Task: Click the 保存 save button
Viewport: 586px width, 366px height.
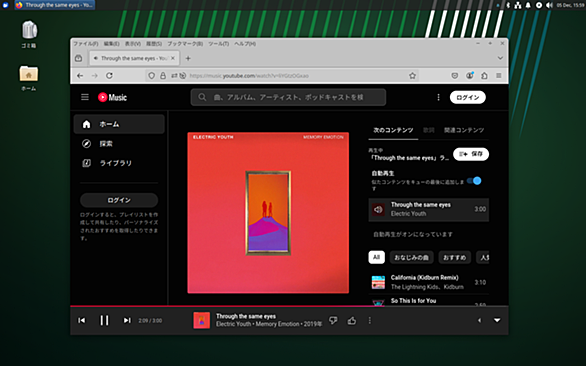Action: pyautogui.click(x=471, y=154)
